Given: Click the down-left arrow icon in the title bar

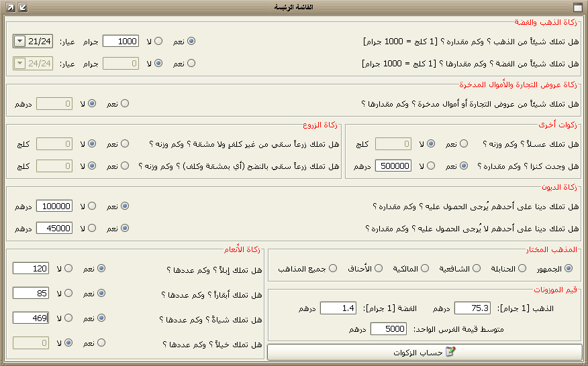Looking at the screenshot, I should coord(23,7).
